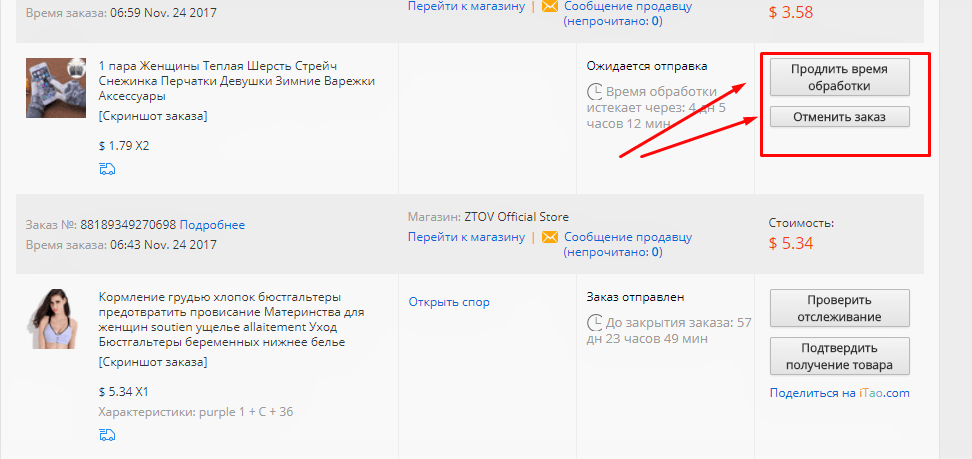Screen dimensions: 972x459
Task: Open the nursing bra product title
Action: (231, 319)
